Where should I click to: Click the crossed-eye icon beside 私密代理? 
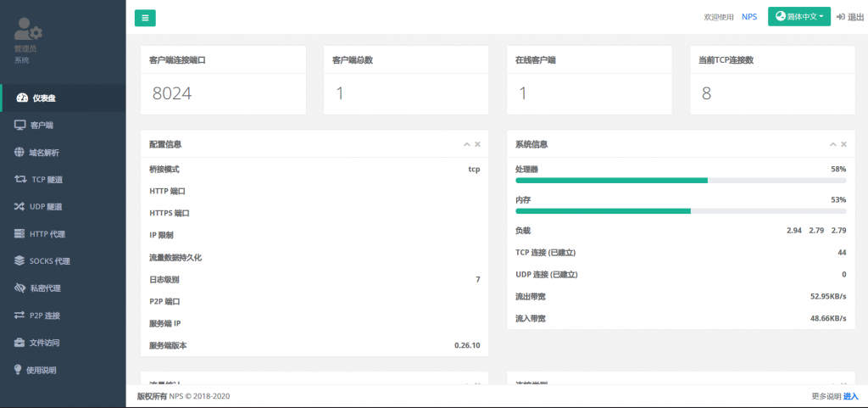tap(20, 288)
